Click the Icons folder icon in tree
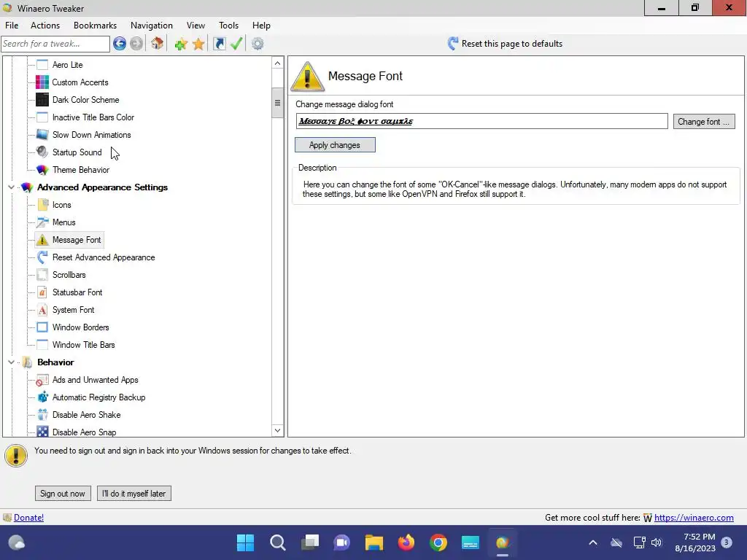The width and height of the screenshot is (747, 560). click(42, 205)
